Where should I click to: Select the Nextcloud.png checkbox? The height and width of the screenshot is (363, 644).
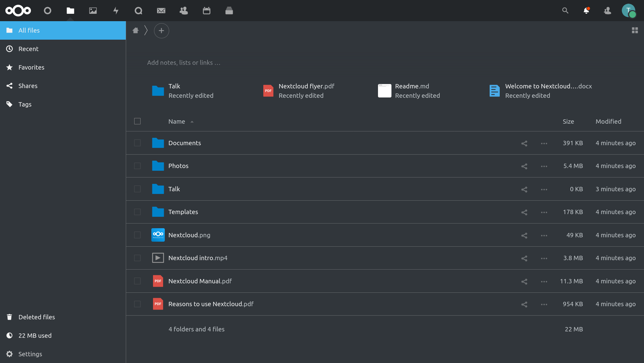pos(137,235)
